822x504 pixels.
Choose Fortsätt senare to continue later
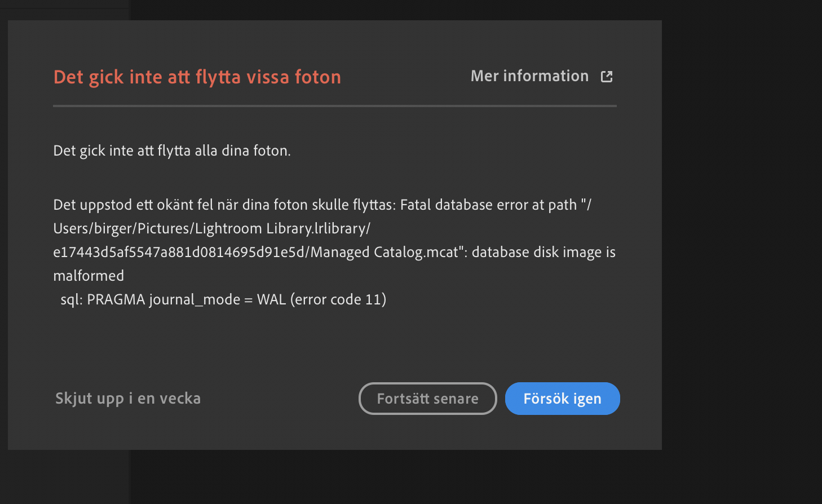coord(427,399)
